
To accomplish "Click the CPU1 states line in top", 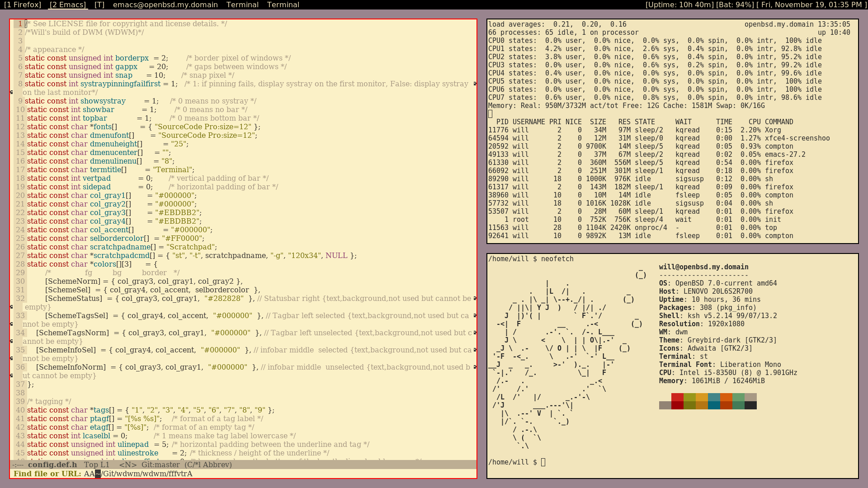I will tap(655, 48).
